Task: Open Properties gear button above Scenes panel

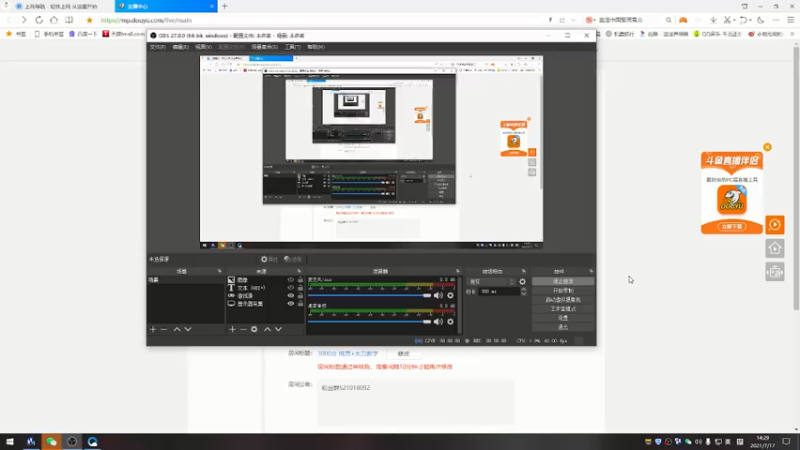Action: [269, 259]
